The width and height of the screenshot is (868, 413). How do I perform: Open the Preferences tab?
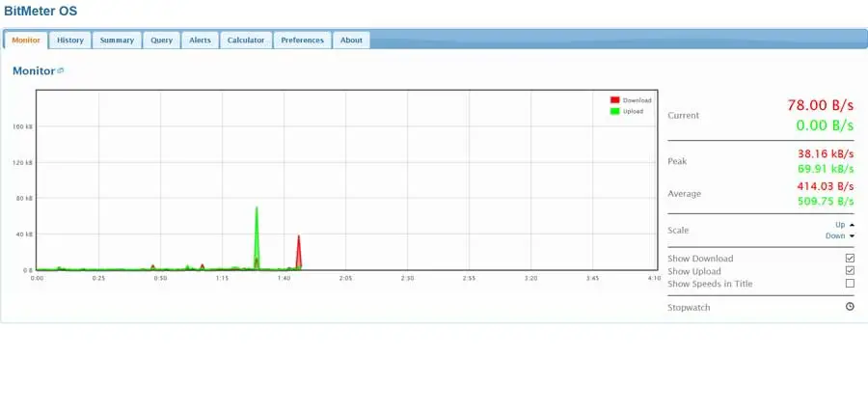pyautogui.click(x=302, y=40)
